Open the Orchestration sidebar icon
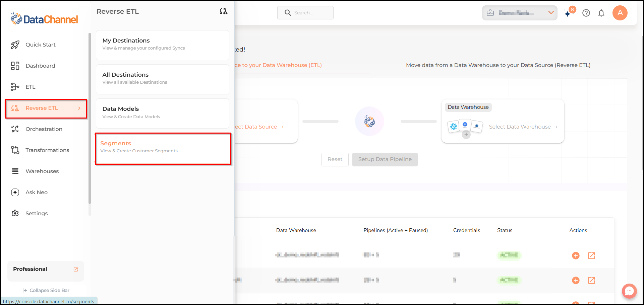The image size is (644, 305). [15, 129]
